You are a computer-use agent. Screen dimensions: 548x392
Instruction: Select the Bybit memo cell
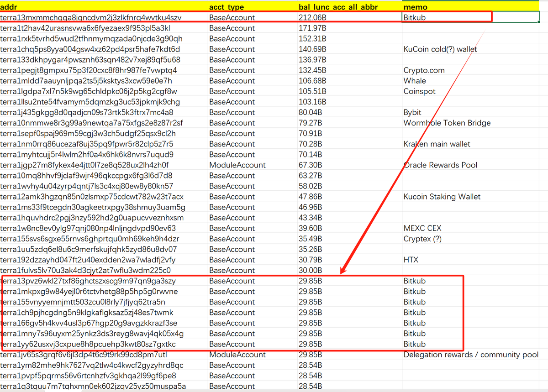[470, 112]
